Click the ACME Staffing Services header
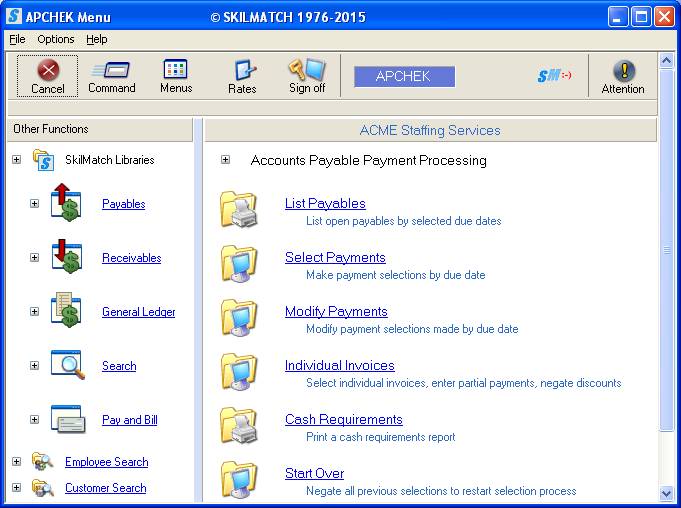Viewport: 681px width, 508px height. click(x=430, y=130)
